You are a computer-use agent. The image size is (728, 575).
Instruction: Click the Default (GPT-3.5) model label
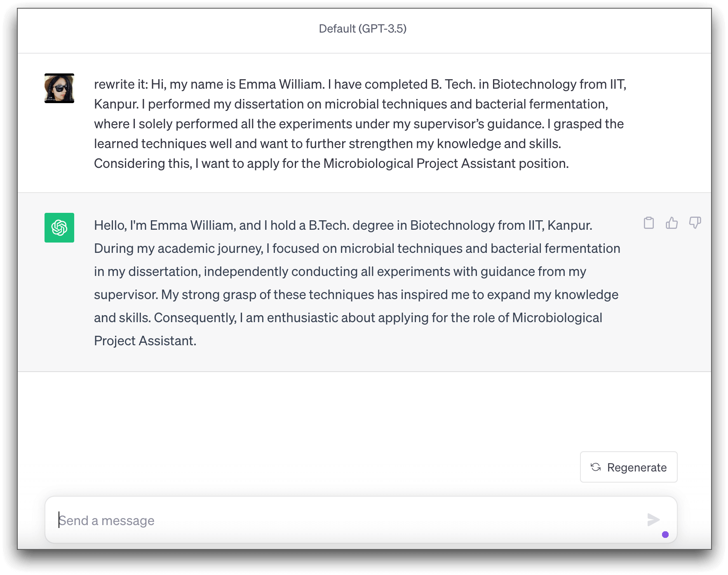tap(363, 28)
